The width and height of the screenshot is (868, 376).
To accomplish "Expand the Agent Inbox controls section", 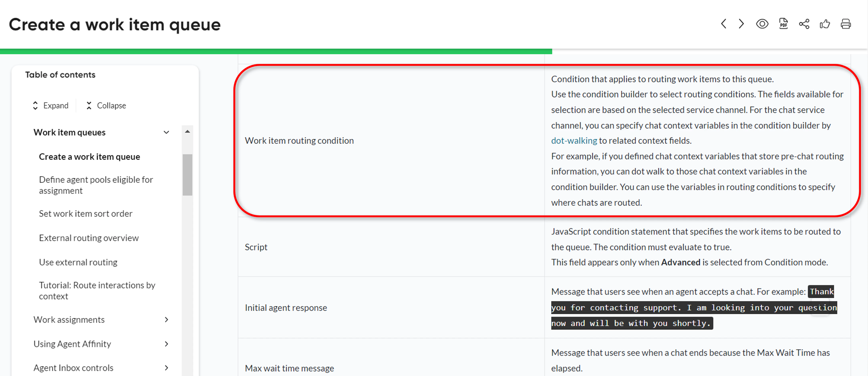I will (x=167, y=368).
